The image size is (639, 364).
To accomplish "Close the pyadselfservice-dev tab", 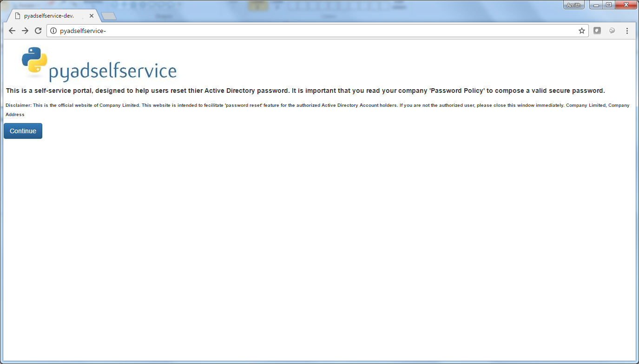I will tap(92, 16).
